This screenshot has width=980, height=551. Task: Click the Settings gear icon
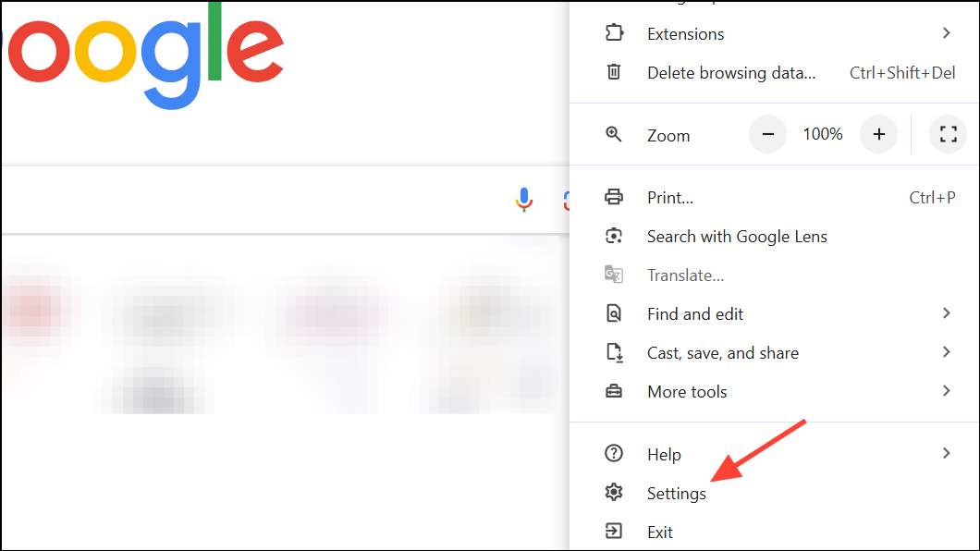click(x=614, y=493)
